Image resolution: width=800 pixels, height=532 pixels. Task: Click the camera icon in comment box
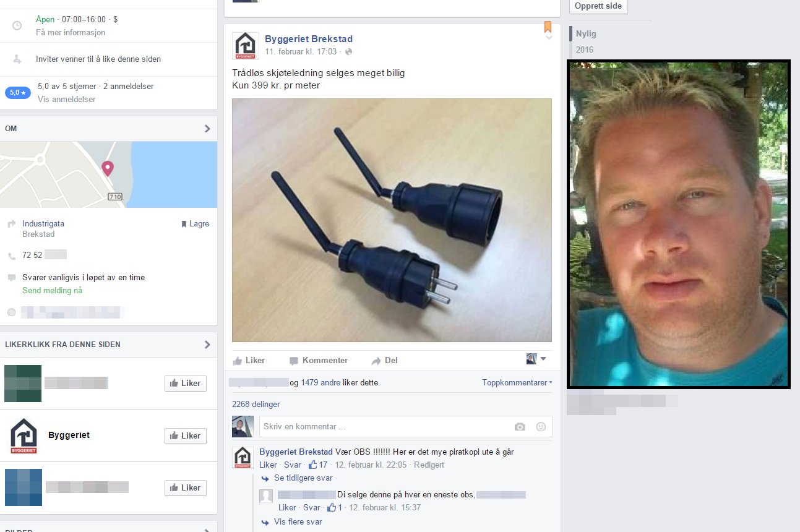pyautogui.click(x=520, y=427)
